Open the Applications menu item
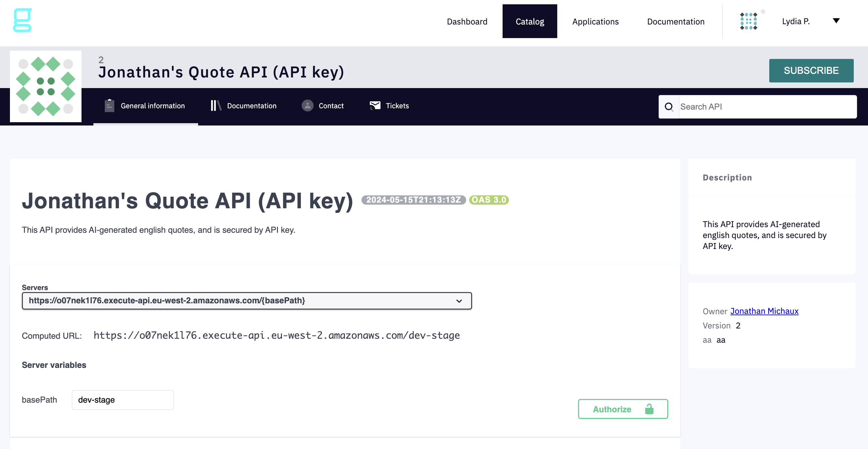The height and width of the screenshot is (449, 868). [595, 22]
